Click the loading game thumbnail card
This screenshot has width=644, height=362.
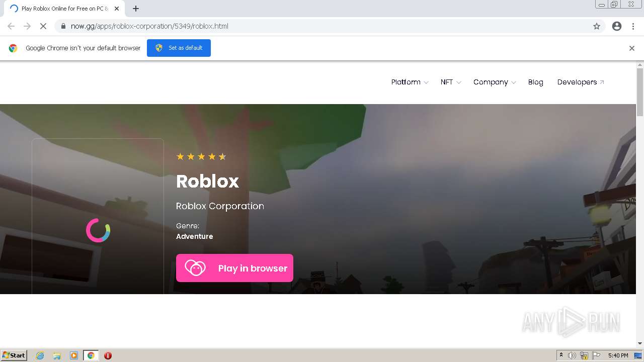(98, 216)
